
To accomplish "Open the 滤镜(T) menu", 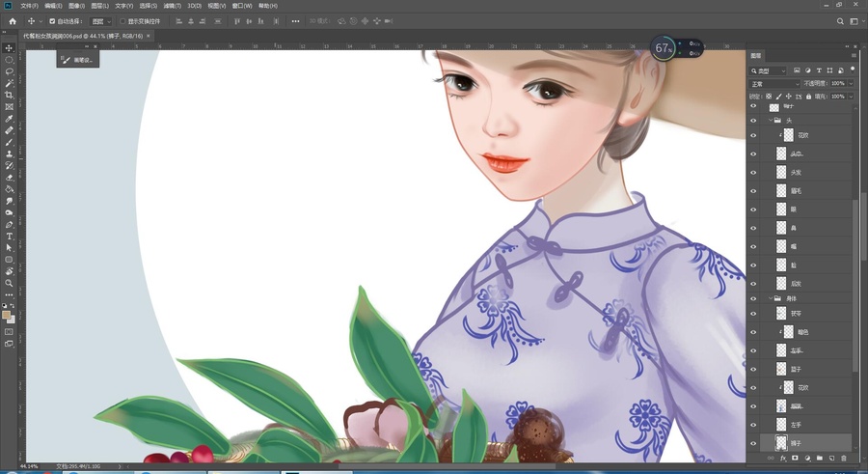I will 173,6.
